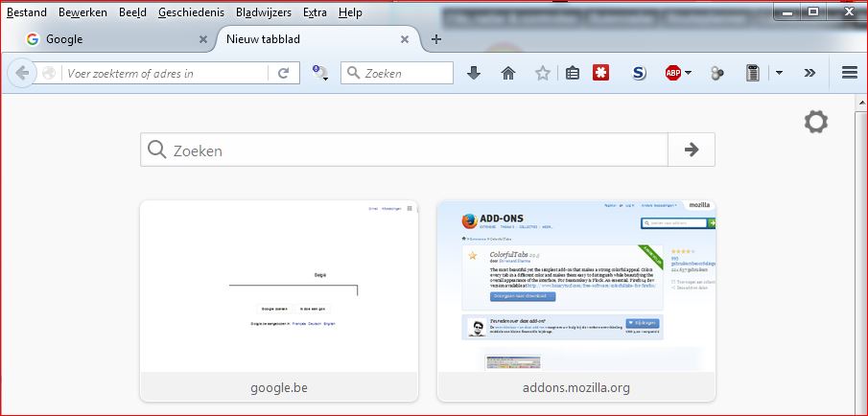Image resolution: width=868 pixels, height=416 pixels.
Task: Focus the toolbar Zoeken search box
Action: pyautogui.click(x=397, y=73)
